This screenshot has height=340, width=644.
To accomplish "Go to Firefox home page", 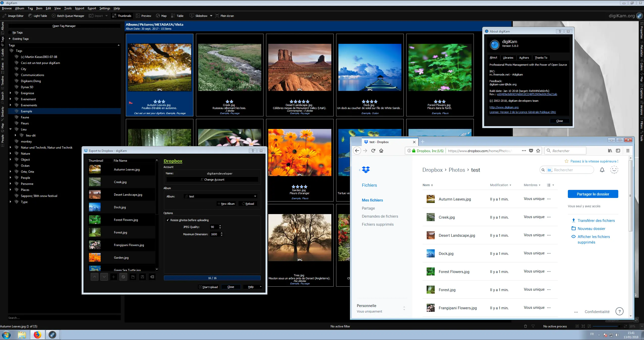I will (x=381, y=151).
